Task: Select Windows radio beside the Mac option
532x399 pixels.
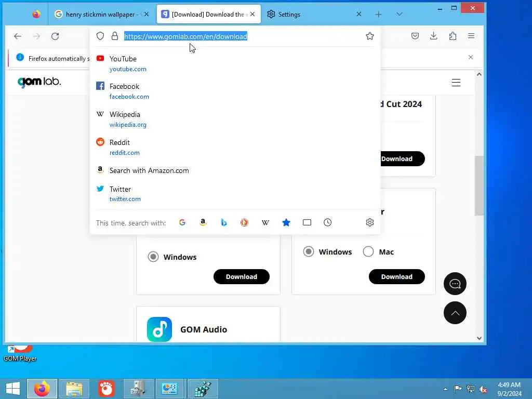Action: click(x=309, y=252)
